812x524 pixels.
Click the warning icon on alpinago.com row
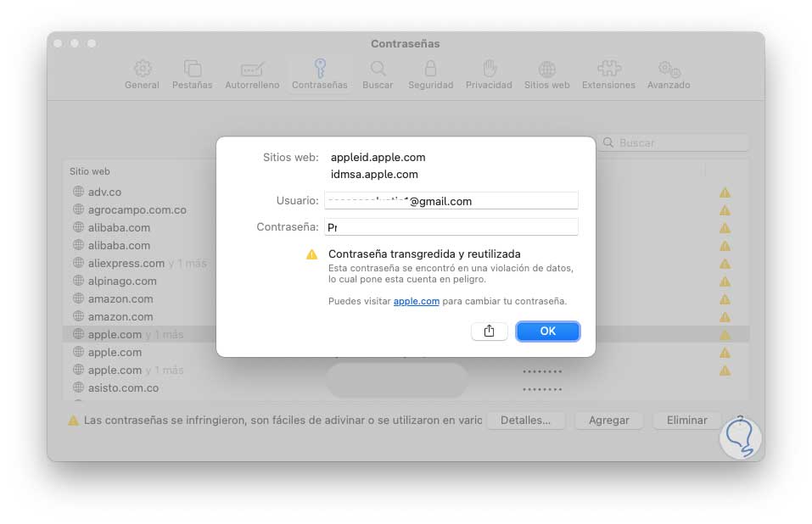point(725,282)
